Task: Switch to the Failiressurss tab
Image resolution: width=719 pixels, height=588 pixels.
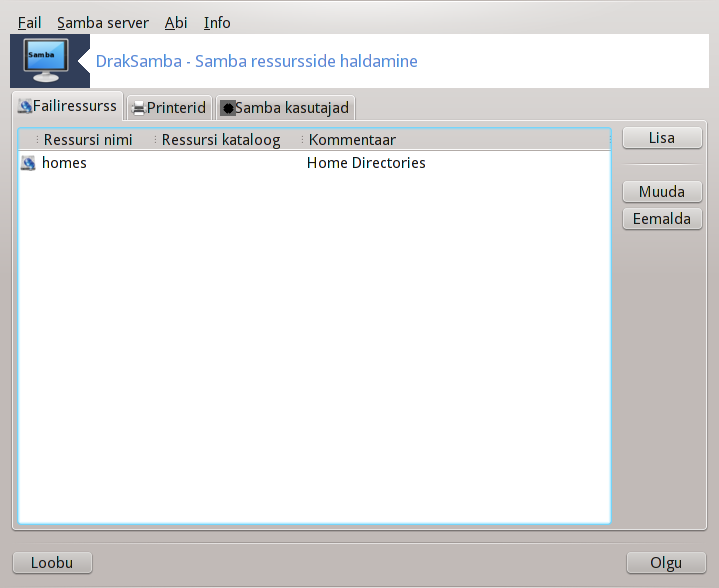Action: [x=67, y=106]
